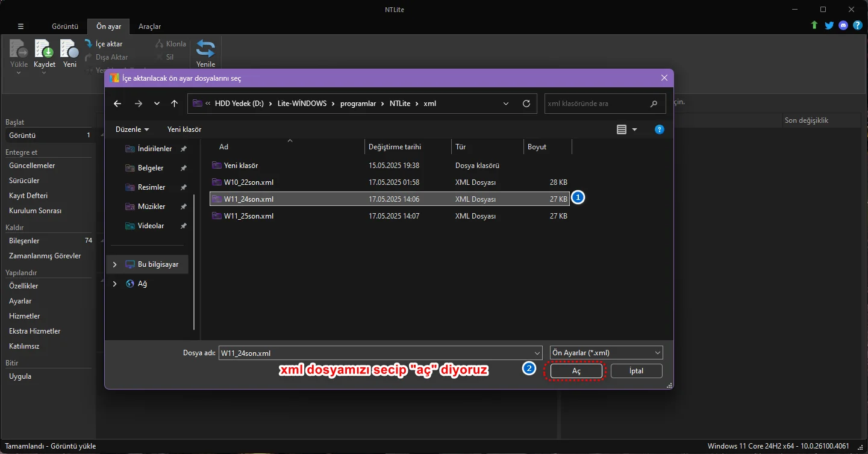This screenshot has height=454, width=868.
Task: Select W10_22son.xml file
Action: pyautogui.click(x=389, y=182)
